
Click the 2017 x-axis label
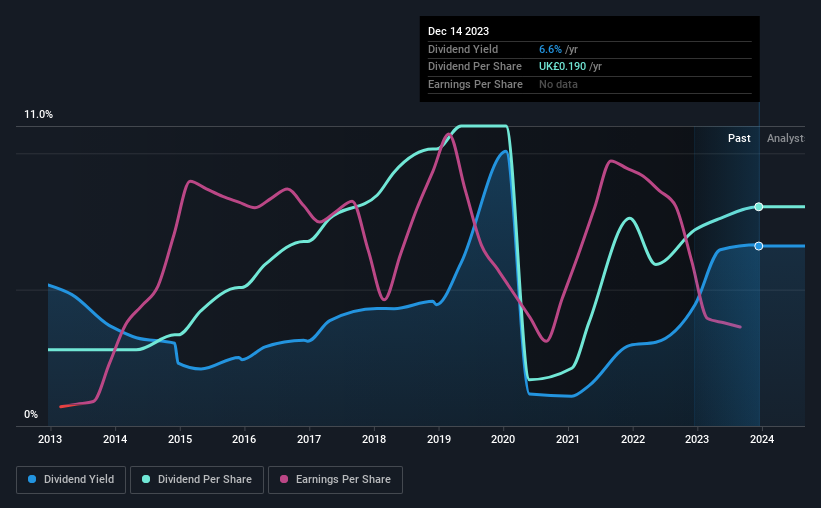tap(309, 439)
